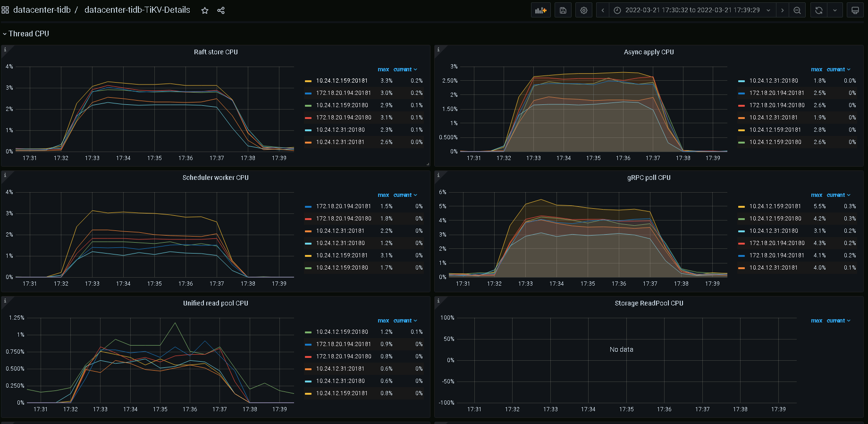The width and height of the screenshot is (868, 424).
Task: Click the Add panel icon
Action: 540,10
